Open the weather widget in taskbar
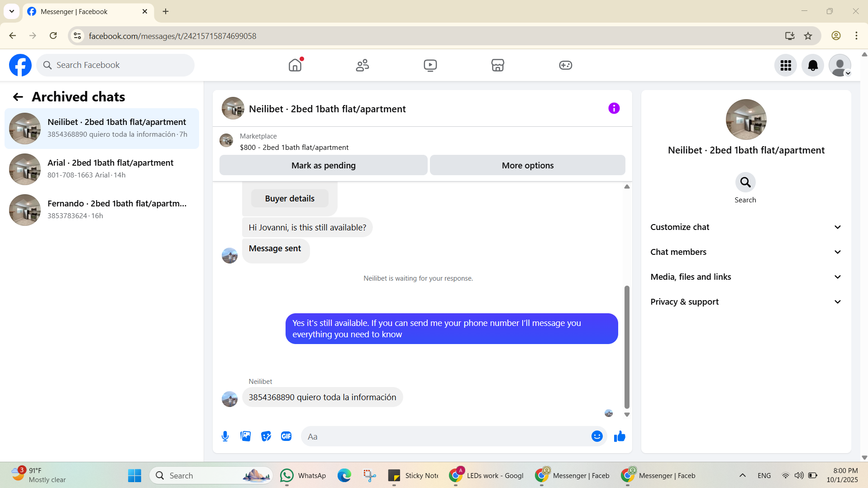Screen dimensions: 868x488 point(38,475)
